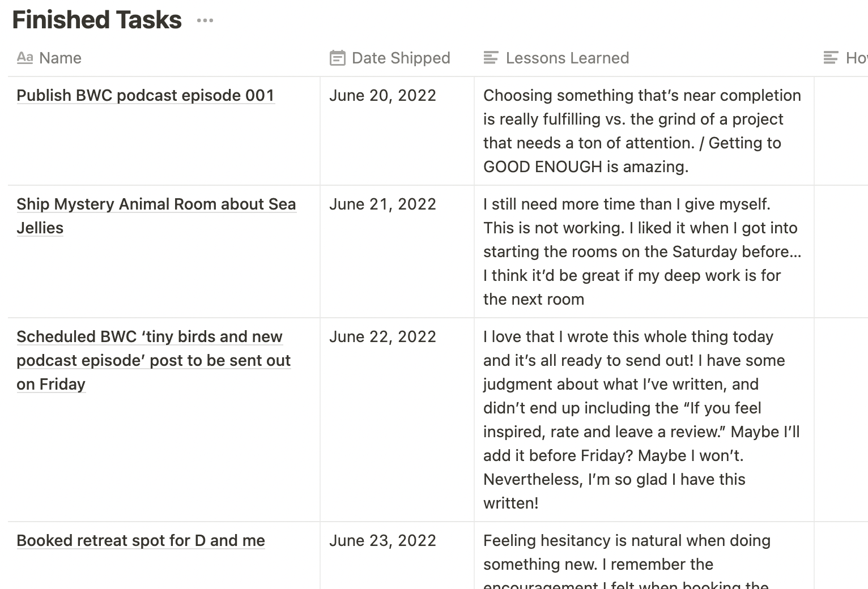868x589 pixels.
Task: Click the text icon beside Lessons Learned
Action: click(491, 57)
